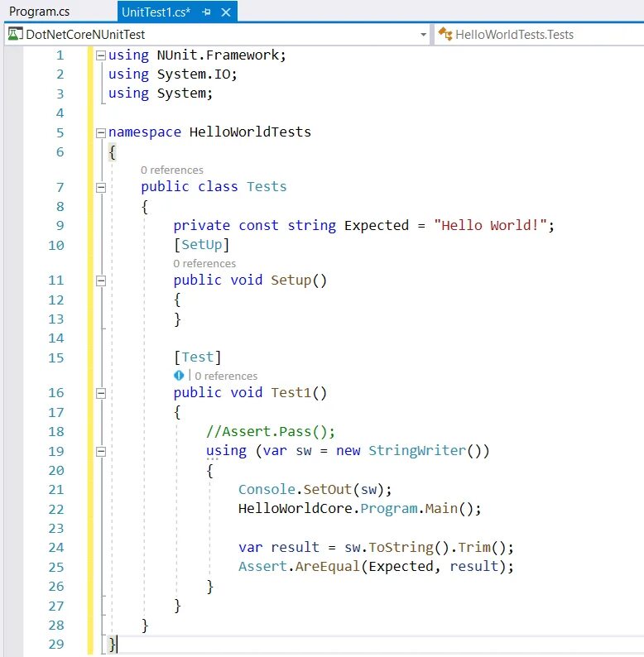
Task: Collapse the using directives block
Action: [101, 55]
